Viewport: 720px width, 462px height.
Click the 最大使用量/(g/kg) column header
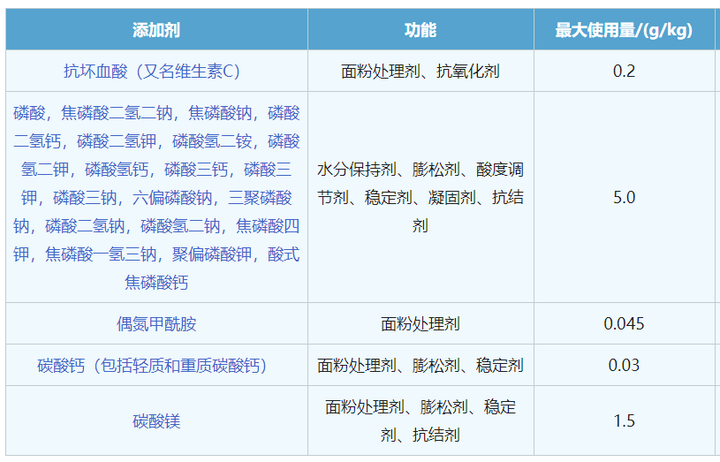[624, 29]
